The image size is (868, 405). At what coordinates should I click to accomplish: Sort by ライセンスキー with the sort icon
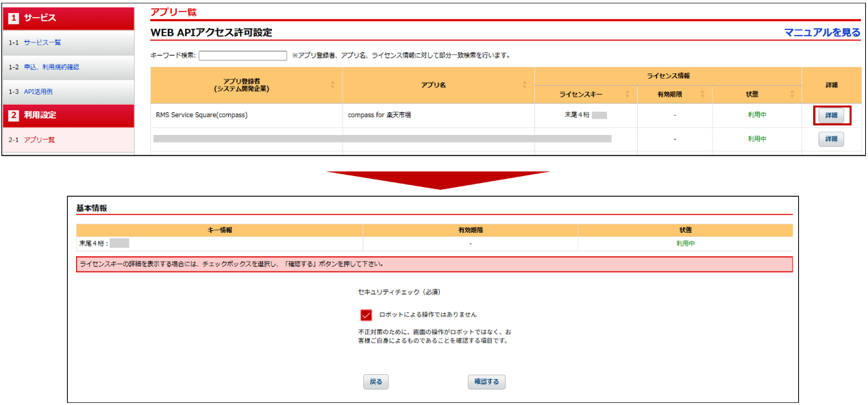(628, 93)
